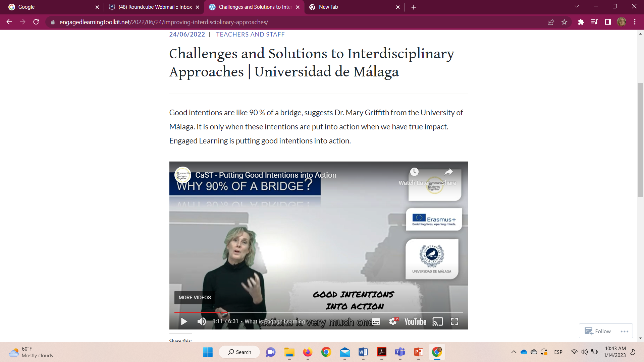Click the MORE VIDEOS button
This screenshot has width=644, height=362.
(x=195, y=298)
